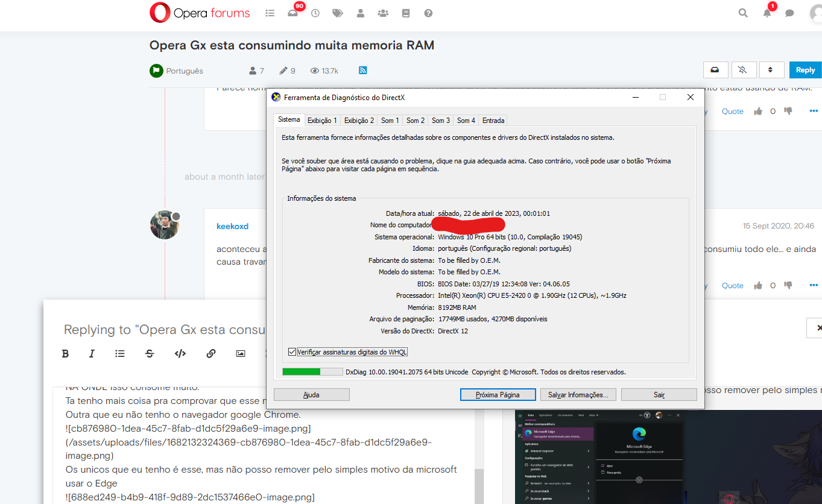Viewport: 822px width, 504px height.
Task: Switch to Som 4 tab
Action: click(466, 121)
